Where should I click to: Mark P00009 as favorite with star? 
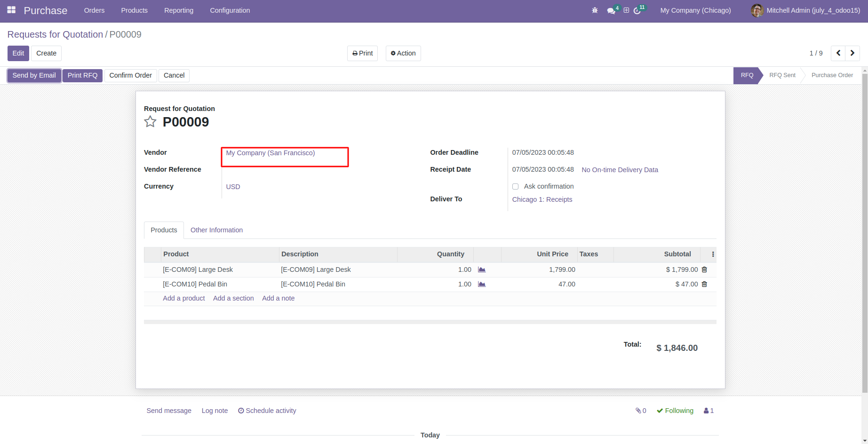150,122
